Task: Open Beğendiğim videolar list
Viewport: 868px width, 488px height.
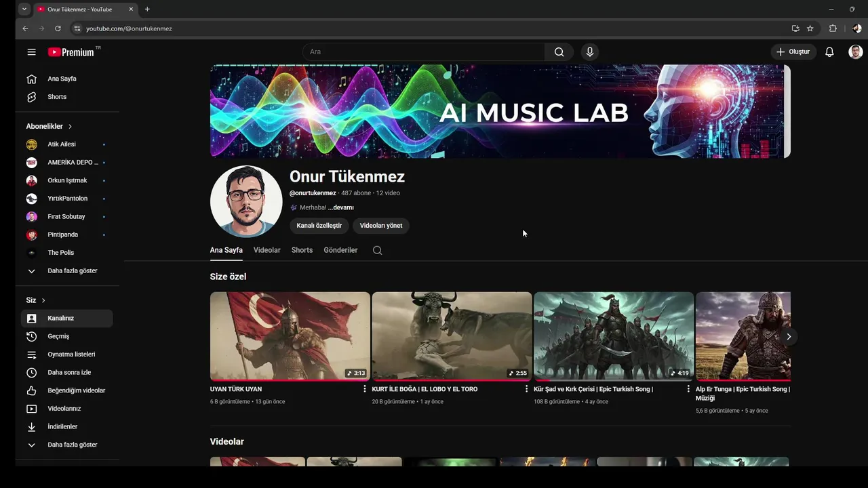Action: [x=66, y=390]
